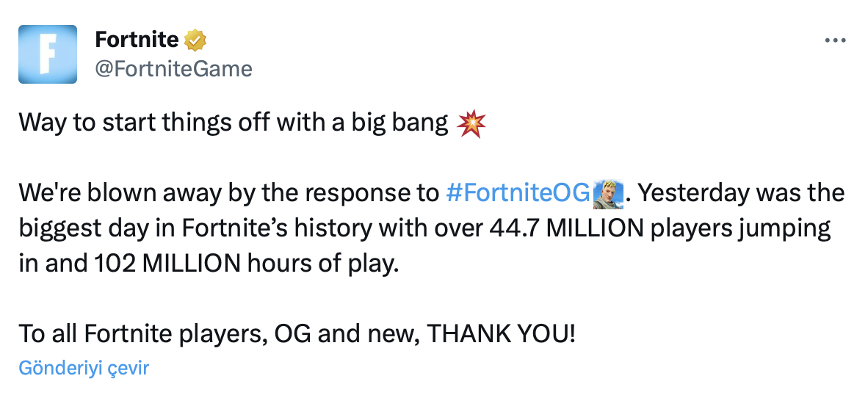Click the Fortnite profile avatar
The width and height of the screenshot is (868, 398).
tap(48, 54)
